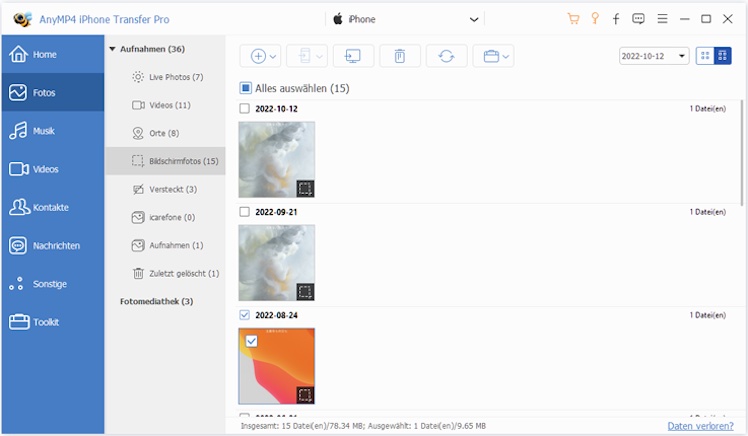Collapse the Aufnahmen tree section

point(112,48)
